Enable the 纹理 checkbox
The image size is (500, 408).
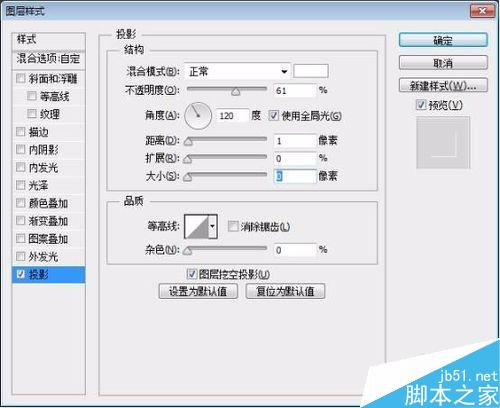[x=32, y=114]
